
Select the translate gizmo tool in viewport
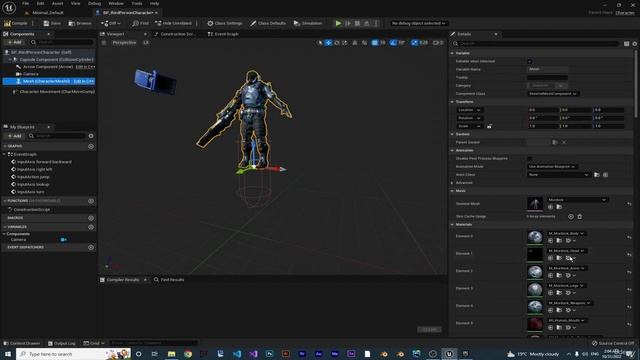click(329, 42)
